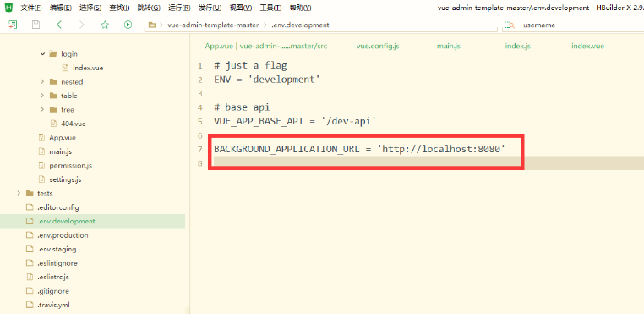The width and height of the screenshot is (644, 314).
Task: Open .eslintignore in file tree
Action: pyautogui.click(x=57, y=263)
